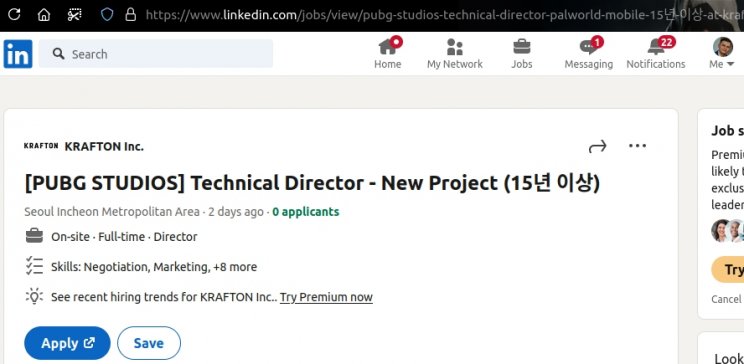Follow the Try Premium now link
The width and height of the screenshot is (744, 364).
coord(326,297)
